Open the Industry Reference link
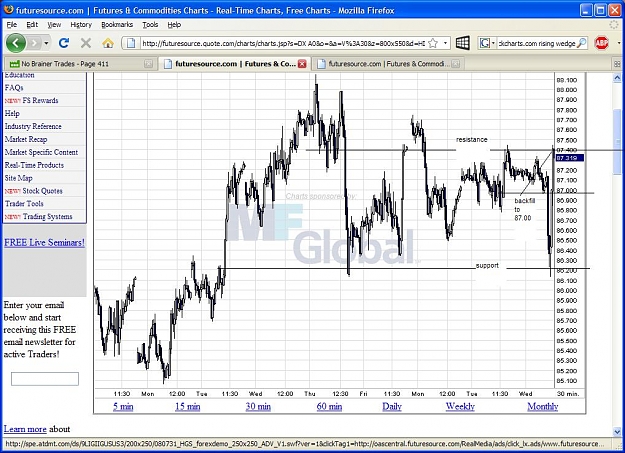The height and width of the screenshot is (453, 625). (x=33, y=126)
